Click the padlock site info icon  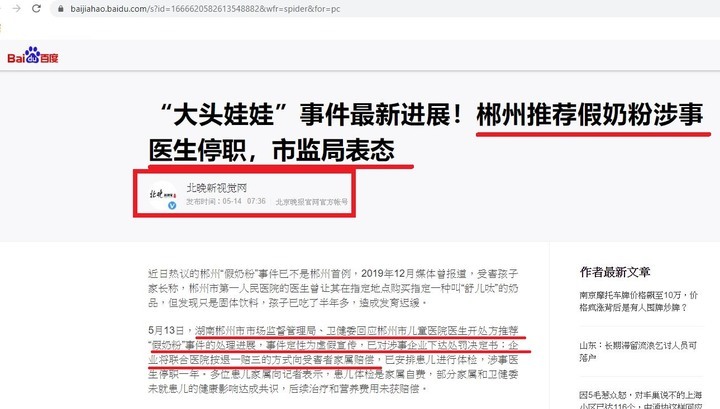point(61,9)
